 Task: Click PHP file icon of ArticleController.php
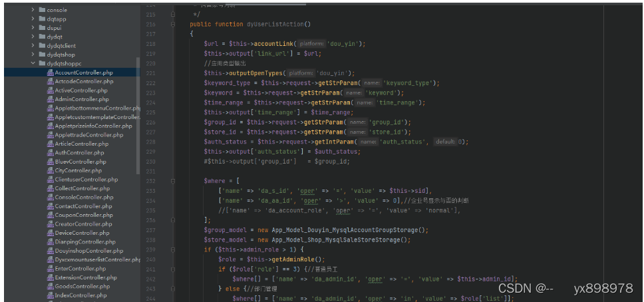[x=50, y=144]
